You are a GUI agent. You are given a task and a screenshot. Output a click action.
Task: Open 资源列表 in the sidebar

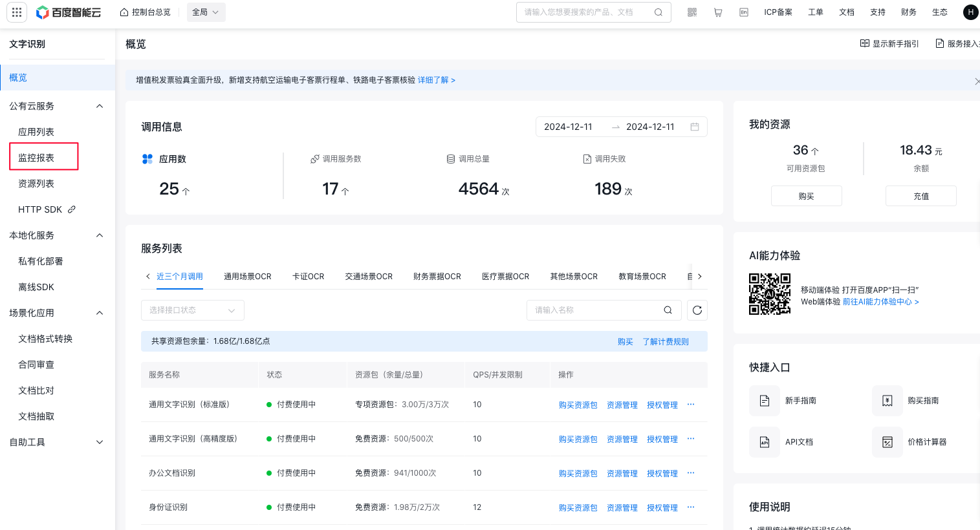36,184
